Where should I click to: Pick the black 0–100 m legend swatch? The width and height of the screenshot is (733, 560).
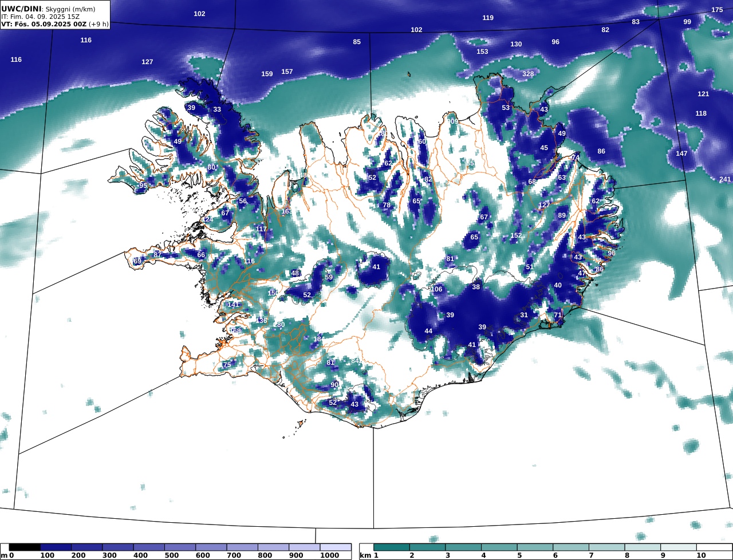click(25, 547)
